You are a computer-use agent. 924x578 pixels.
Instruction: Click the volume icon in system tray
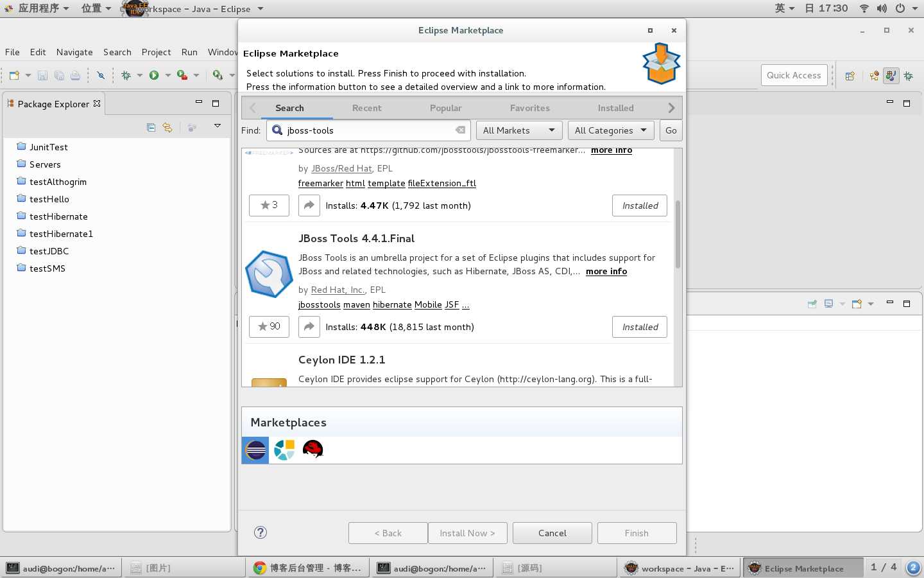pos(882,8)
